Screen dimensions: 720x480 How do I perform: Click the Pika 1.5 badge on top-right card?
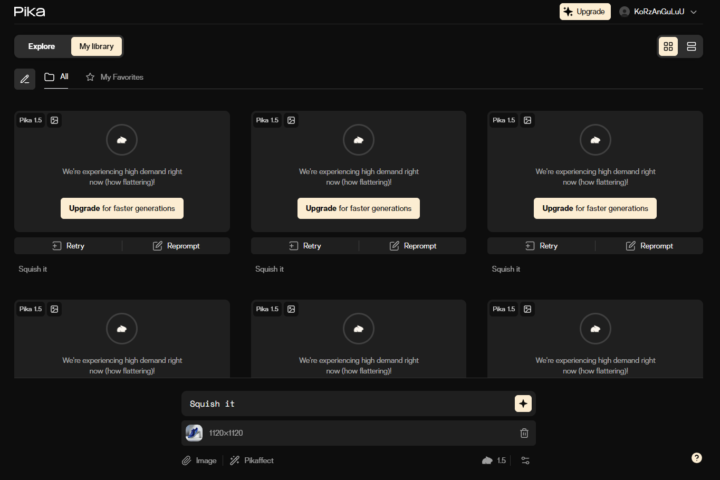point(504,120)
